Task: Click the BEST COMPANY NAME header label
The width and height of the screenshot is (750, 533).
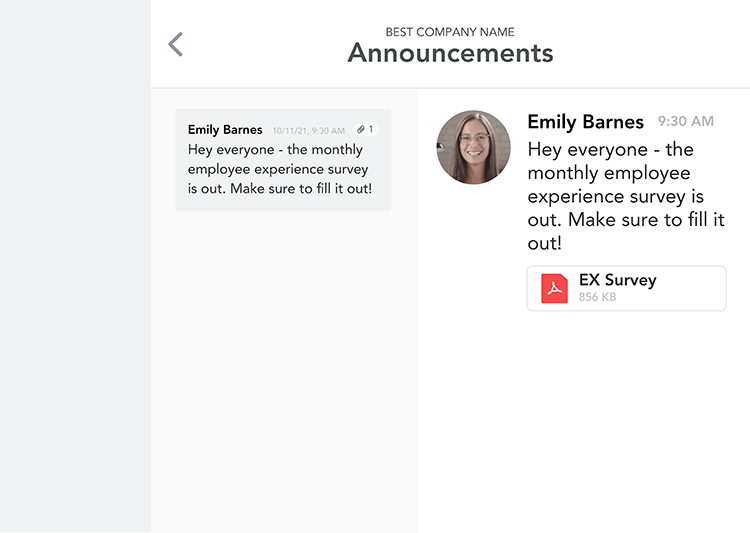Action: tap(450, 32)
